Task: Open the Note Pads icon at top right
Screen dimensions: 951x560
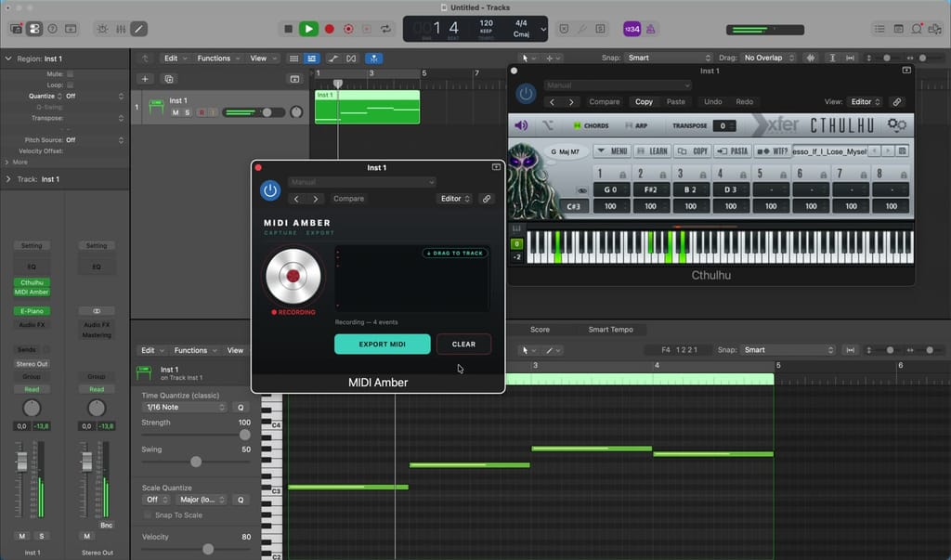Action: 898,29
